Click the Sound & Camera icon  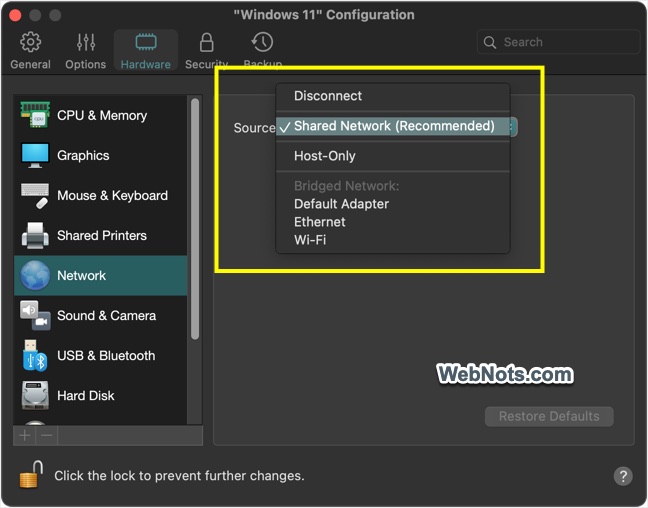click(35, 315)
